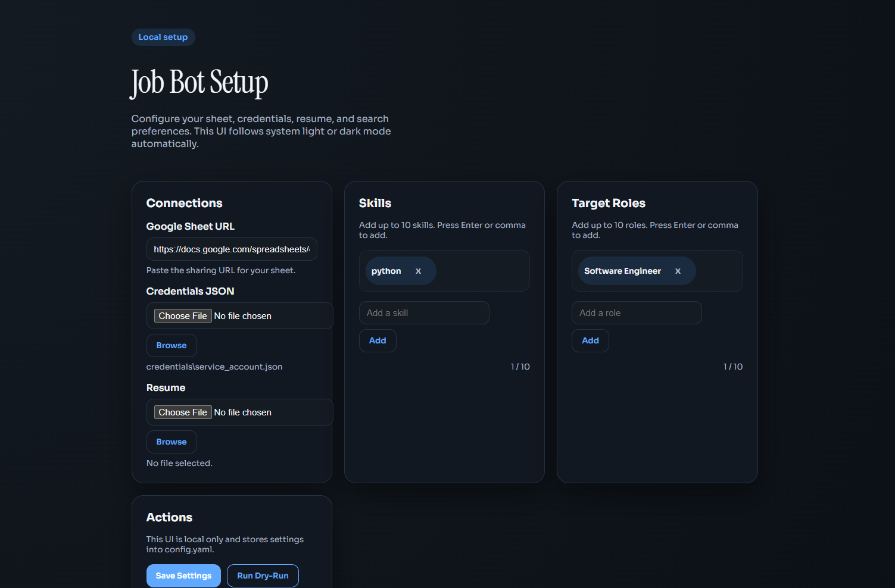
Task: Remove the Software Engineer role chip
Action: click(678, 271)
